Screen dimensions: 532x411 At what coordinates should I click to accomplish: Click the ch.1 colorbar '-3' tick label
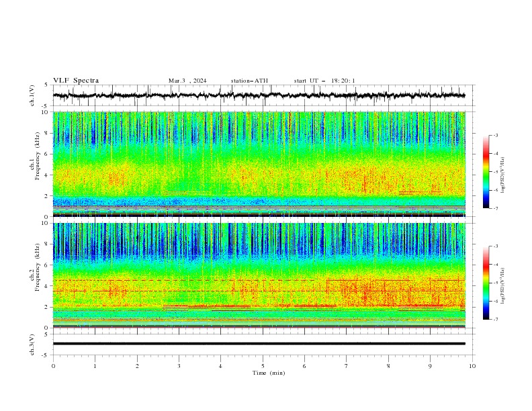495,135
